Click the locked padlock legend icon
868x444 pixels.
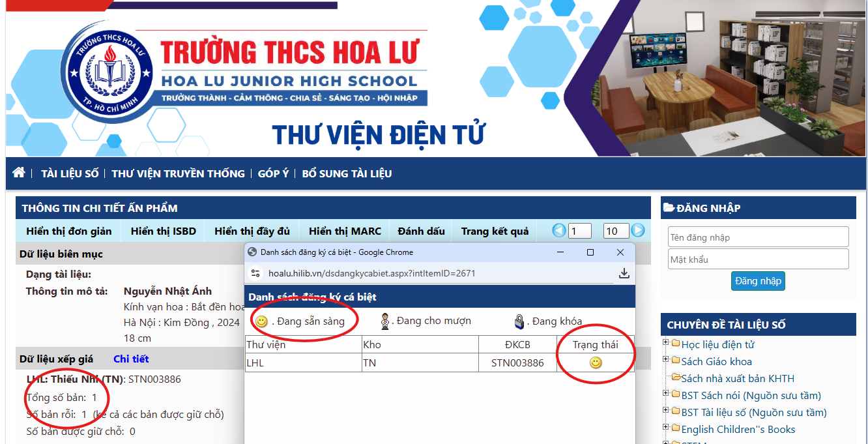coord(519,321)
